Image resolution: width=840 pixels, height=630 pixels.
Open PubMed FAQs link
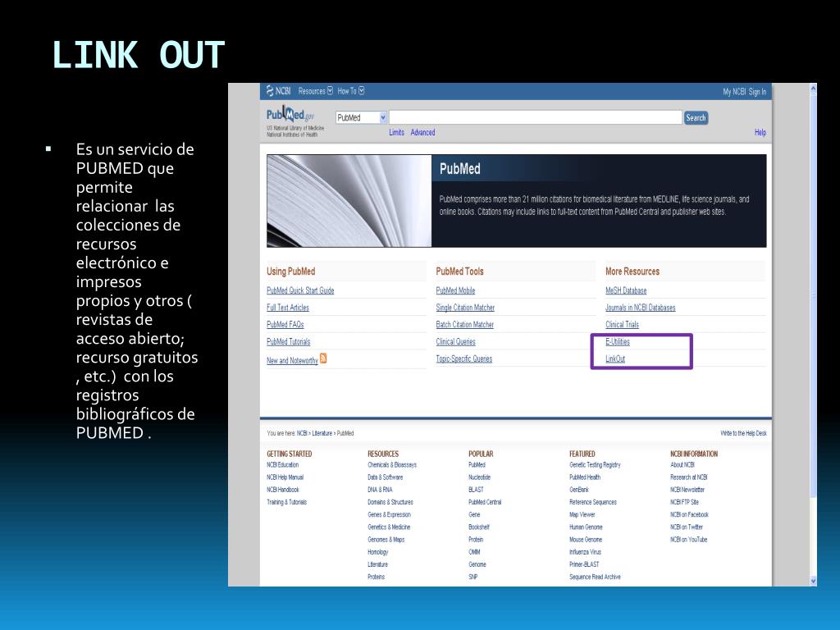point(285,325)
